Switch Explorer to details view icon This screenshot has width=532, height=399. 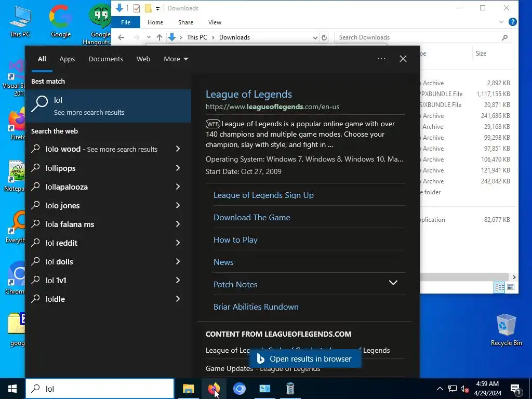[x=499, y=287]
